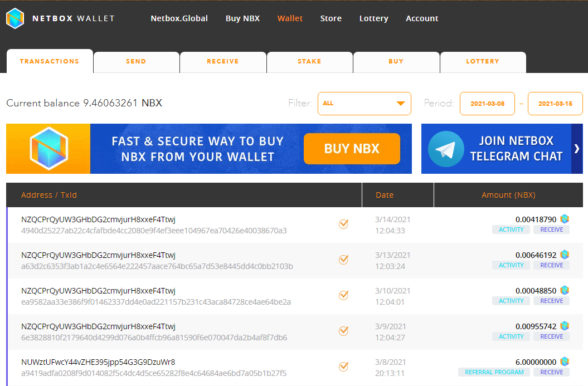Click the amount 6.00000000
Viewport: 588px width, 386px height.
click(x=536, y=362)
